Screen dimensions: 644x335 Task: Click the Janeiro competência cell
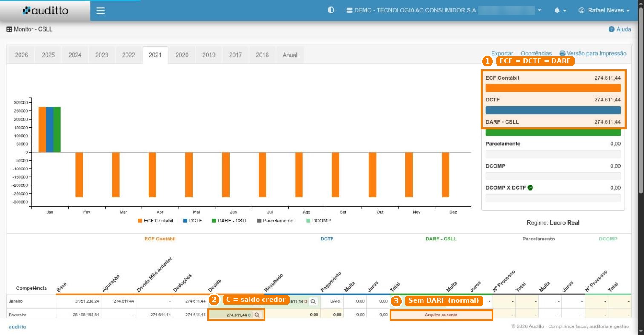[x=31, y=301]
